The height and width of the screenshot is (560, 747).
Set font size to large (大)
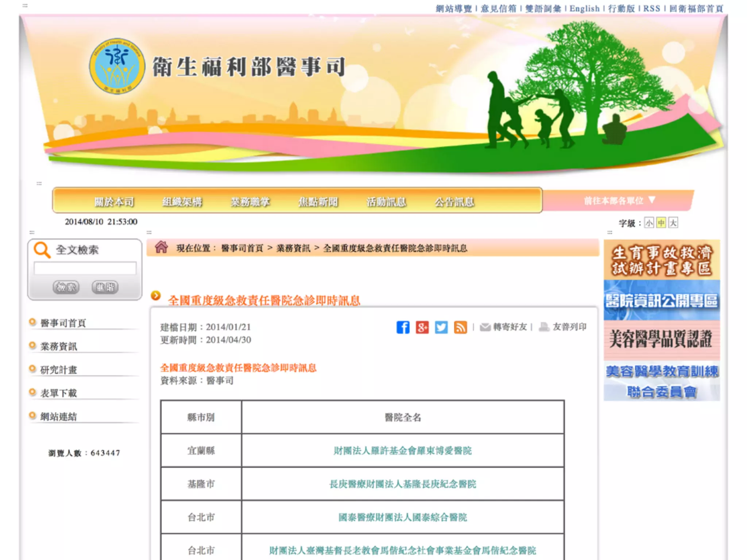[x=673, y=223]
